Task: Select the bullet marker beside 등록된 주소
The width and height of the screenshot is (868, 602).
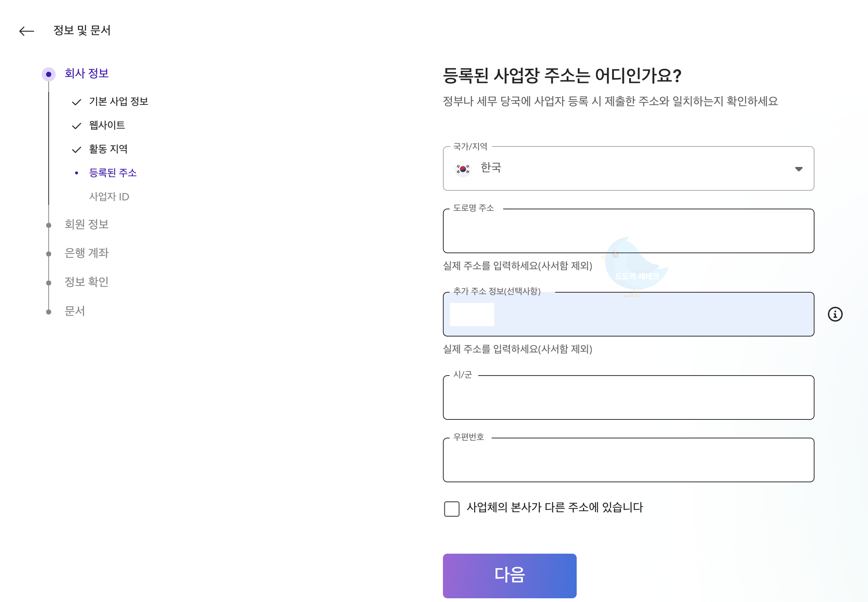Action: tap(77, 173)
